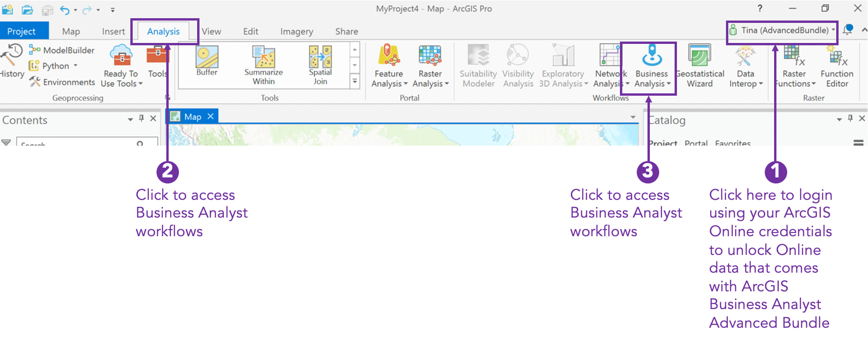868x338 pixels.
Task: Run the Buffer tool
Action: pos(207,61)
